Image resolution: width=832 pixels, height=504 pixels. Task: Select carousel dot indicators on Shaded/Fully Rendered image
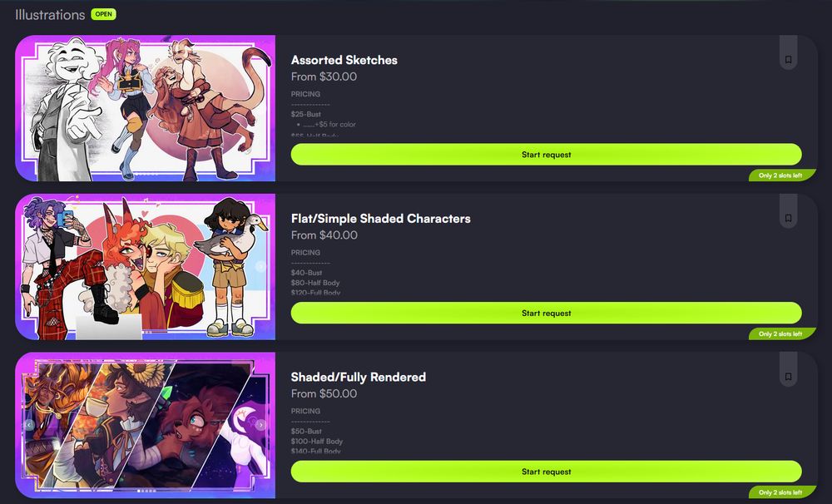pos(147,491)
